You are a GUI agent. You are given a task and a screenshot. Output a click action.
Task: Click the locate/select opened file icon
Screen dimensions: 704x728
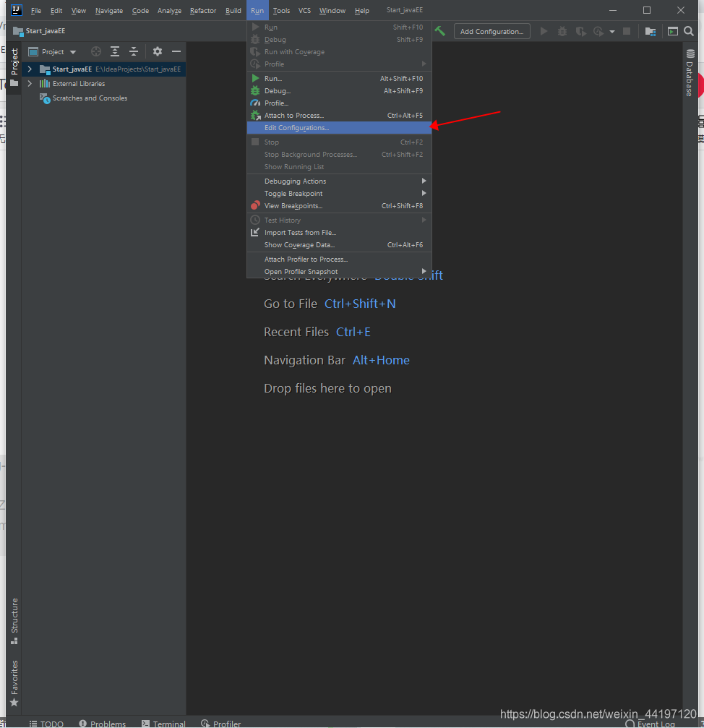pyautogui.click(x=96, y=51)
